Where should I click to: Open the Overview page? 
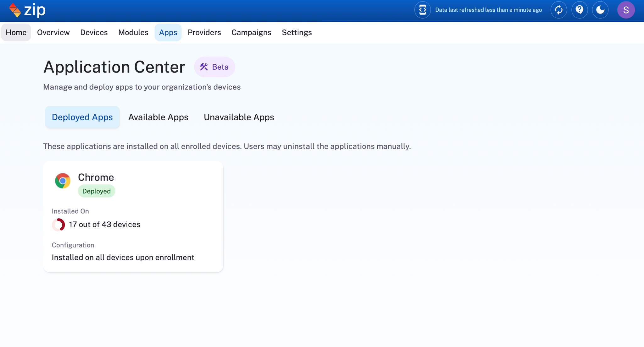(53, 32)
